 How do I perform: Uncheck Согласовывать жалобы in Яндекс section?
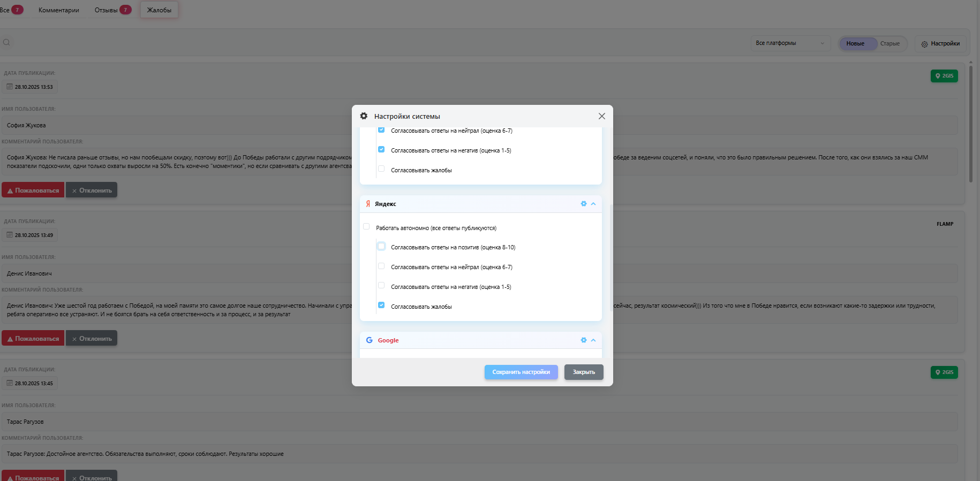[381, 306]
